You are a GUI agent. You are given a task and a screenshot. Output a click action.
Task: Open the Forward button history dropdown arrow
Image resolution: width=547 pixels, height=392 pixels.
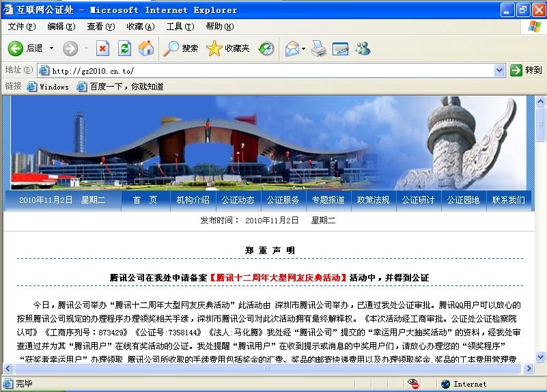tap(86, 48)
